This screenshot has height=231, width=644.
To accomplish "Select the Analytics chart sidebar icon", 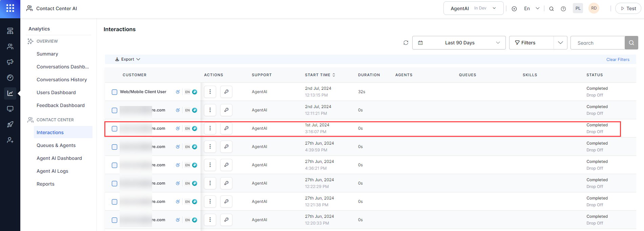I will [x=10, y=93].
